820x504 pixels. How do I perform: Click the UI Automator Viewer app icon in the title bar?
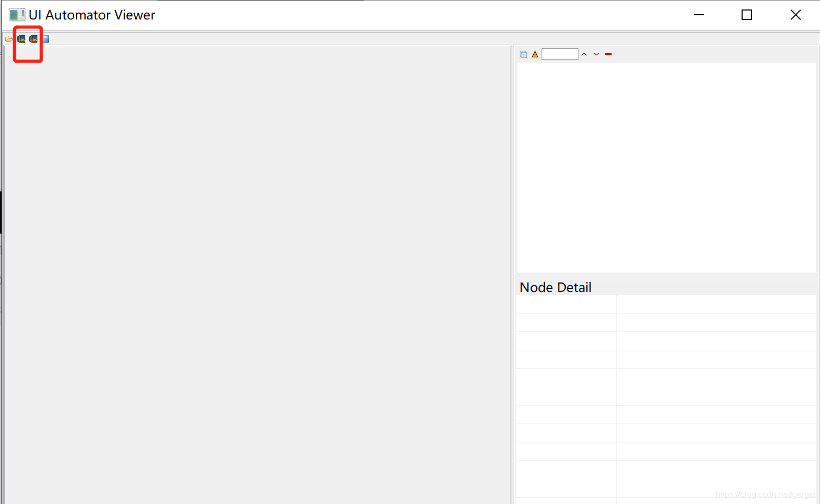(x=17, y=15)
